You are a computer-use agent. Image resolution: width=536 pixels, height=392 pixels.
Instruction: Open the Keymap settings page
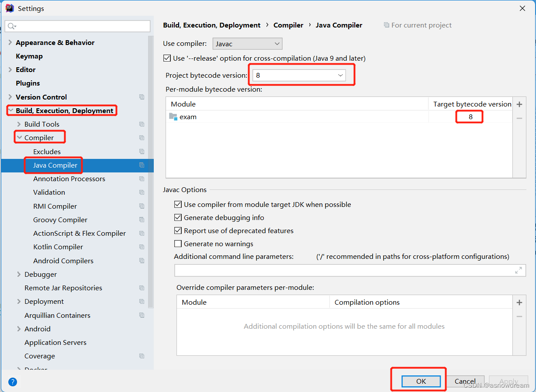coord(29,56)
